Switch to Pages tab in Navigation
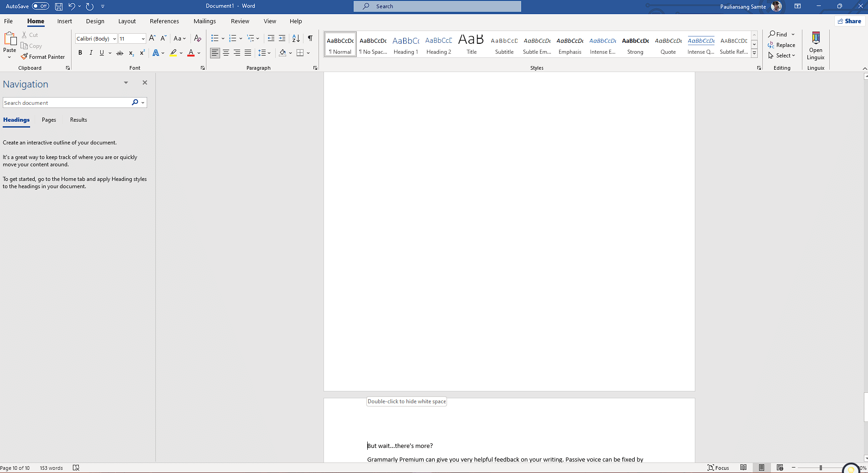This screenshot has height=473, width=868. tap(49, 120)
